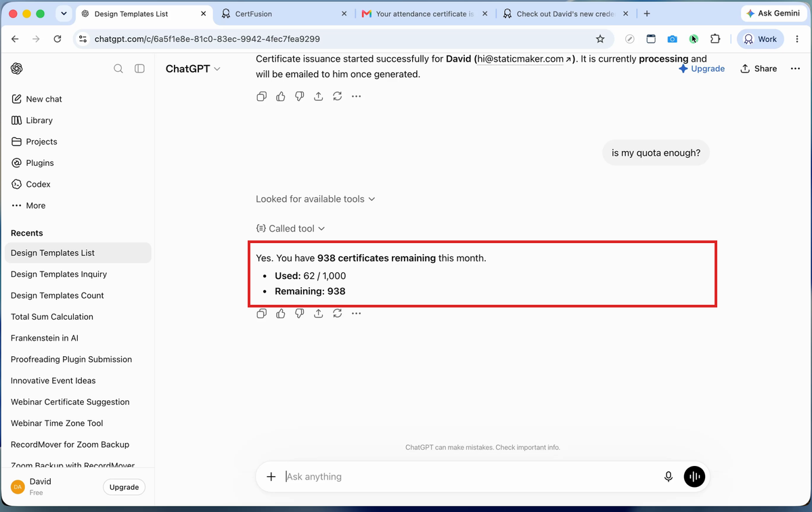The width and height of the screenshot is (812, 512).
Task: Click the camera screenshot extension icon
Action: 672,39
